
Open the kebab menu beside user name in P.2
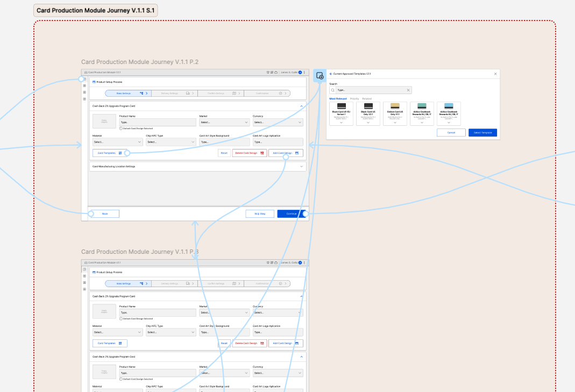tap(304, 72)
